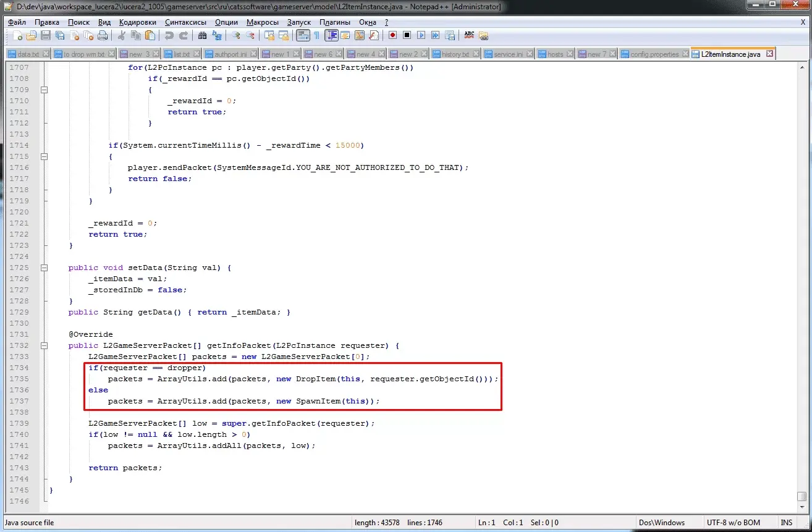The width and height of the screenshot is (812, 532).
Task: Save the current file using the toolbar
Action: pos(46,35)
